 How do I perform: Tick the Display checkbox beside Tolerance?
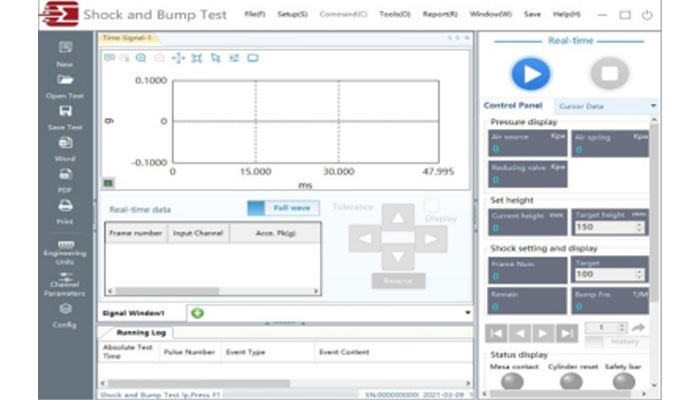coord(433,205)
